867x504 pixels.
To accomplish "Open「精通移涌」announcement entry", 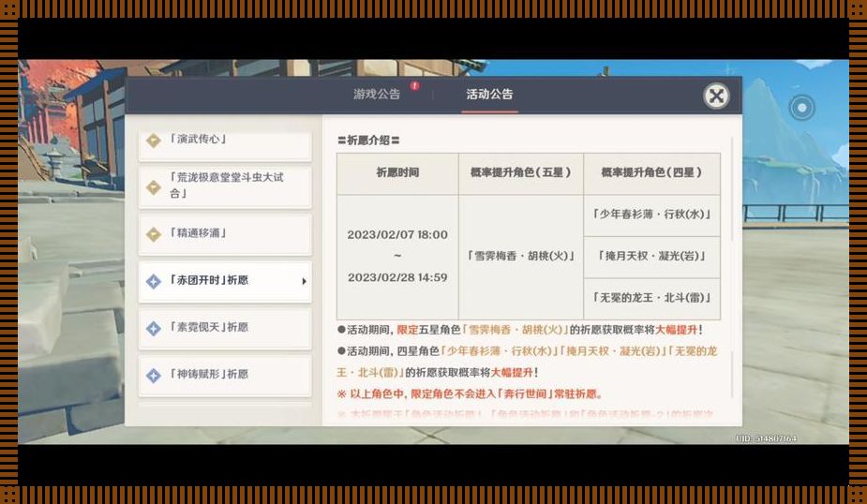I will (x=225, y=234).
